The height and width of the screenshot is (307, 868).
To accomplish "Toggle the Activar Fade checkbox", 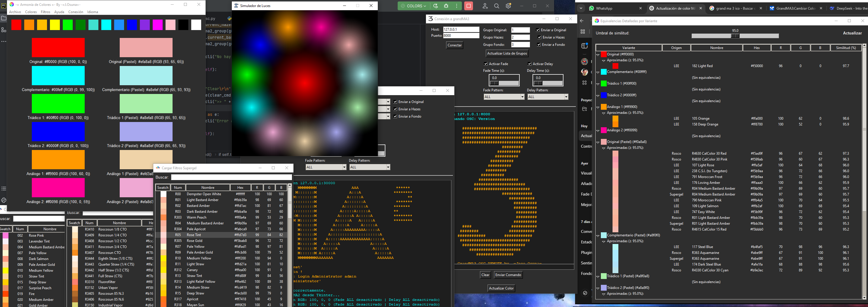I will pyautogui.click(x=486, y=64).
